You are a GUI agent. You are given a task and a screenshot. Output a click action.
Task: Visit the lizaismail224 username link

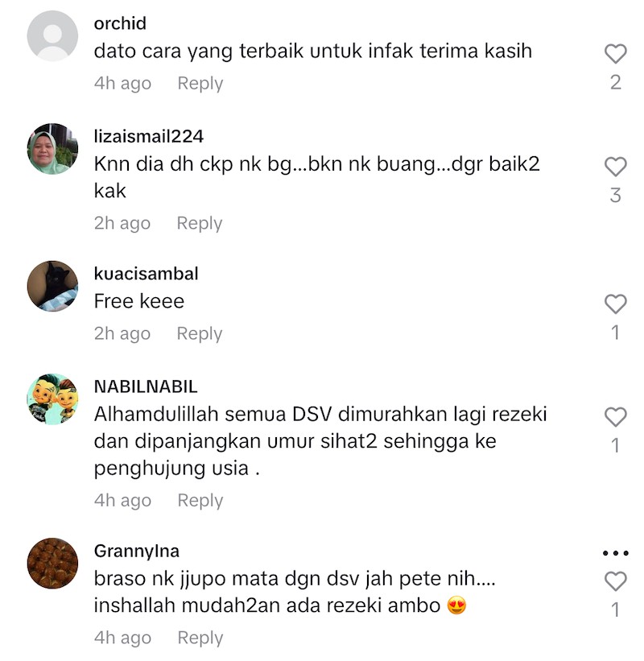pos(149,137)
